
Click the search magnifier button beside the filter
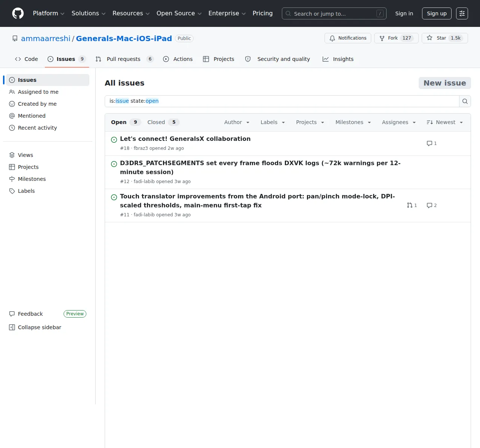click(x=465, y=101)
